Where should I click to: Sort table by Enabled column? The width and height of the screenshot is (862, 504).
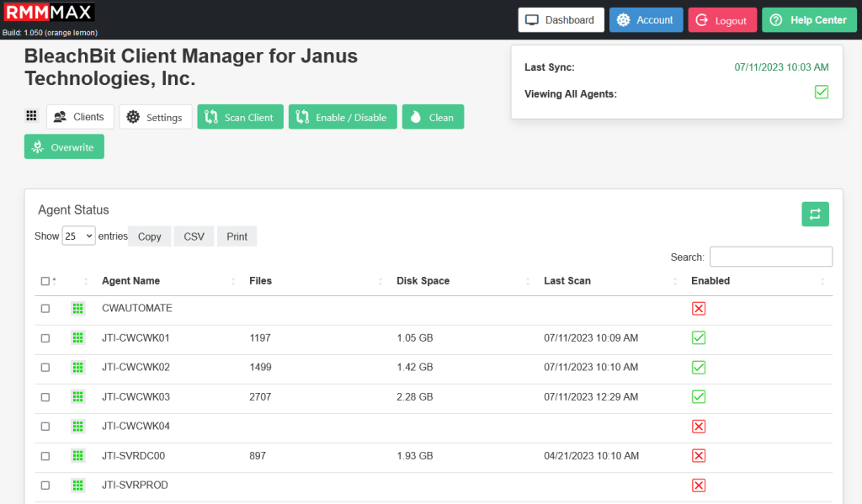coord(710,281)
